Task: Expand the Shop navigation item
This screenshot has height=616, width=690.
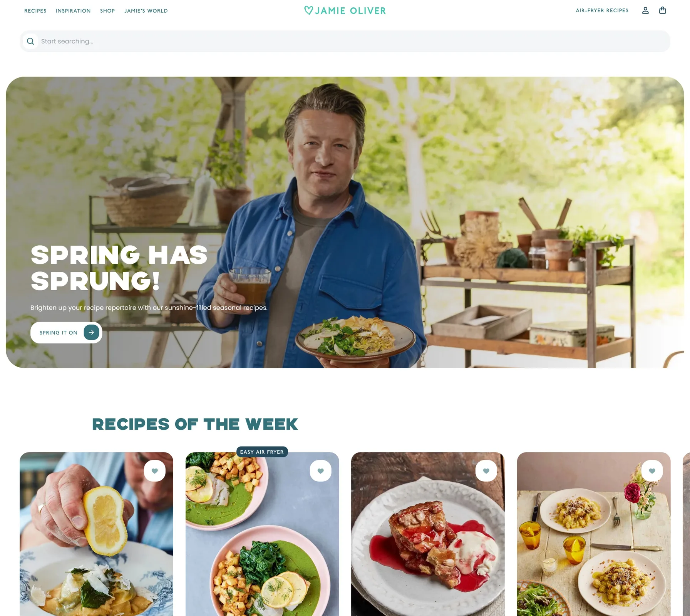Action: 107,11
